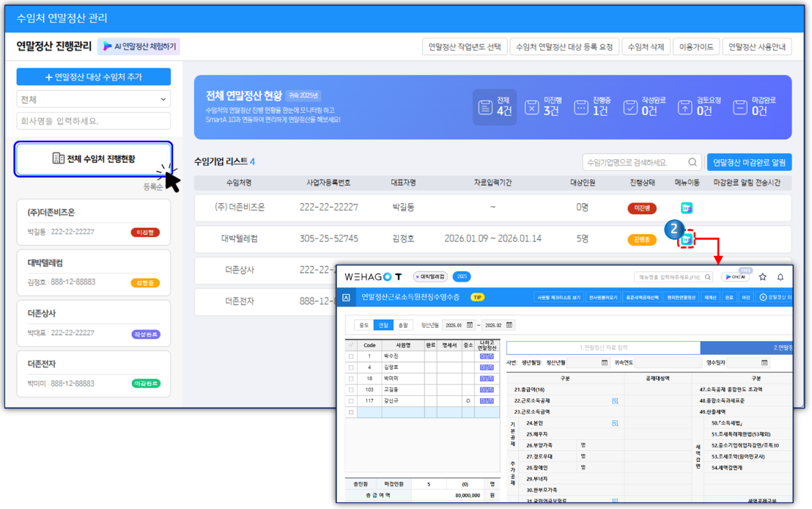Click lookup icon on 24.본인 row
The image size is (812, 509).
click(615, 423)
